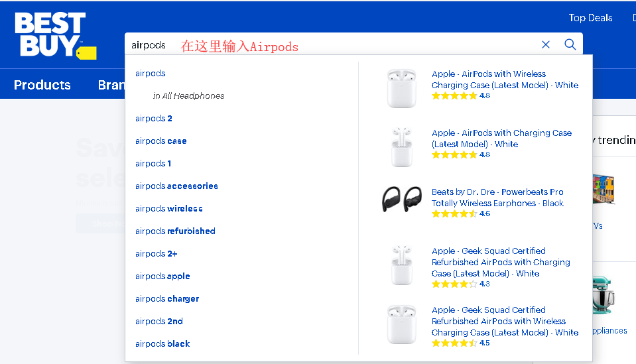Click the TV trending category image
The height and width of the screenshot is (364, 636).
(x=604, y=189)
